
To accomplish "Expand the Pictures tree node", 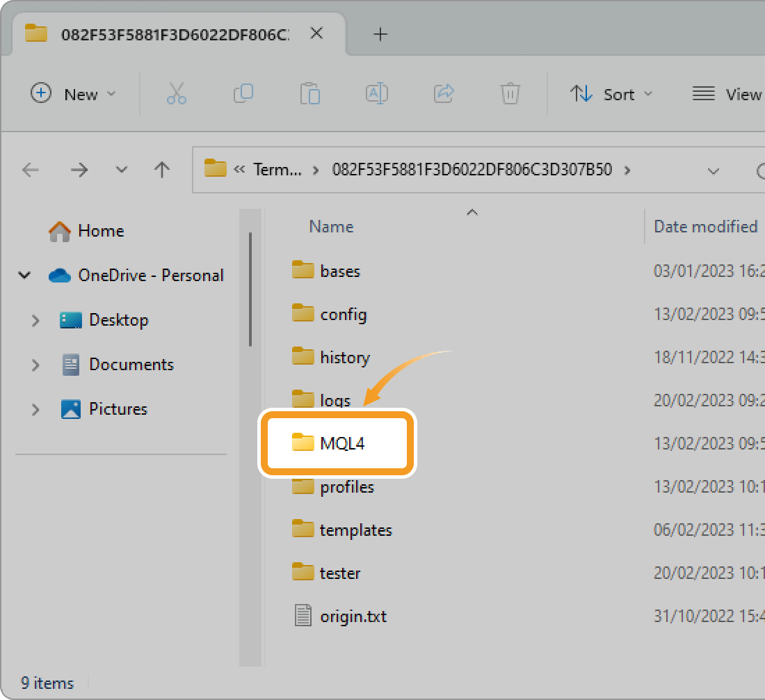I will [x=35, y=409].
